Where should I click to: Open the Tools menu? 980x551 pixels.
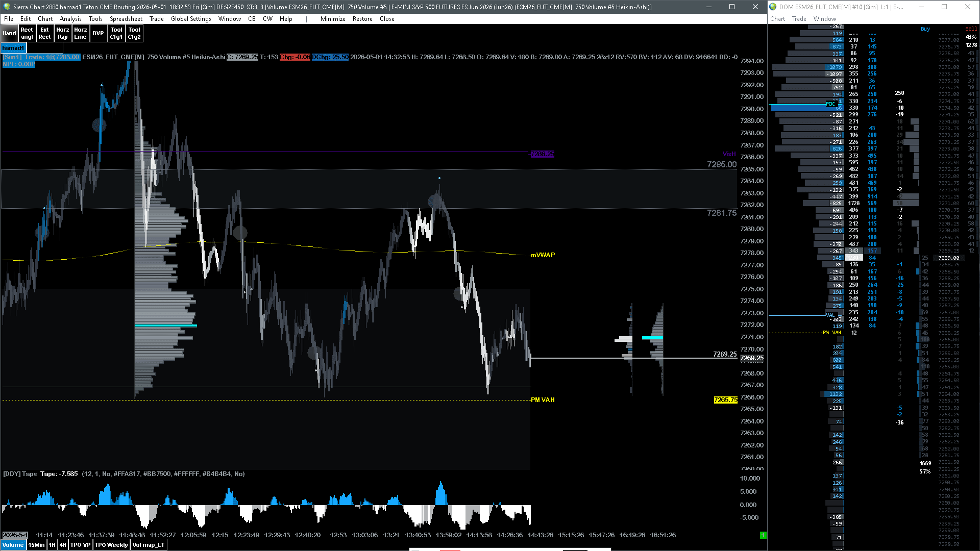pos(95,19)
